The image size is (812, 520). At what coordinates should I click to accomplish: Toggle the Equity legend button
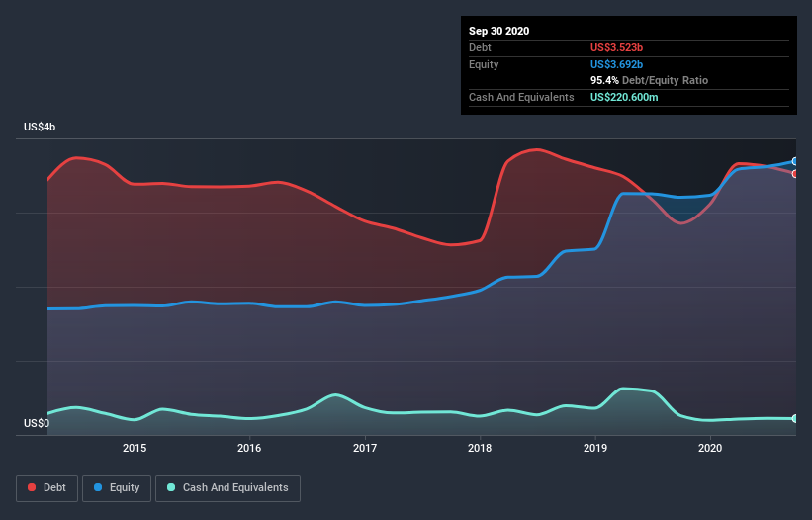[117, 488]
